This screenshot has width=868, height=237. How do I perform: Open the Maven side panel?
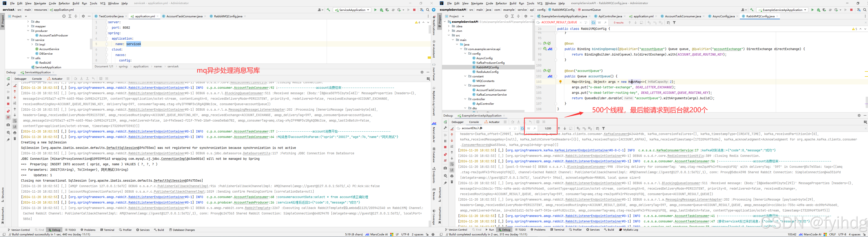pyautogui.click(x=434, y=194)
